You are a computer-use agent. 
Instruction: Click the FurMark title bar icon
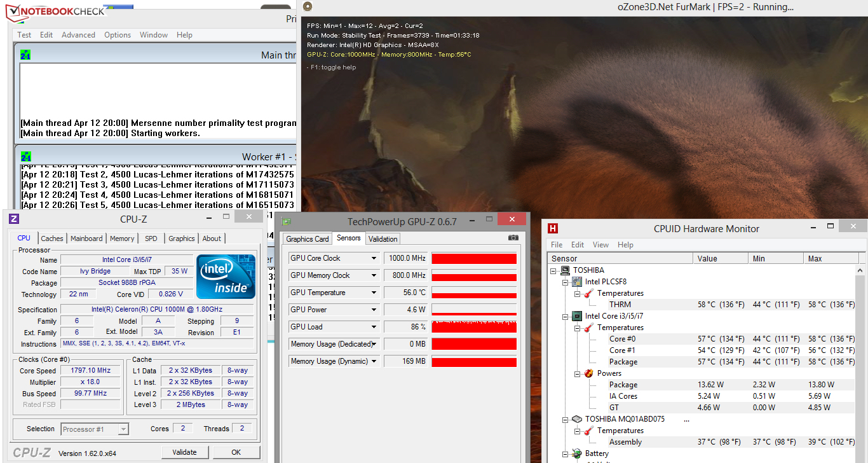coord(308,7)
